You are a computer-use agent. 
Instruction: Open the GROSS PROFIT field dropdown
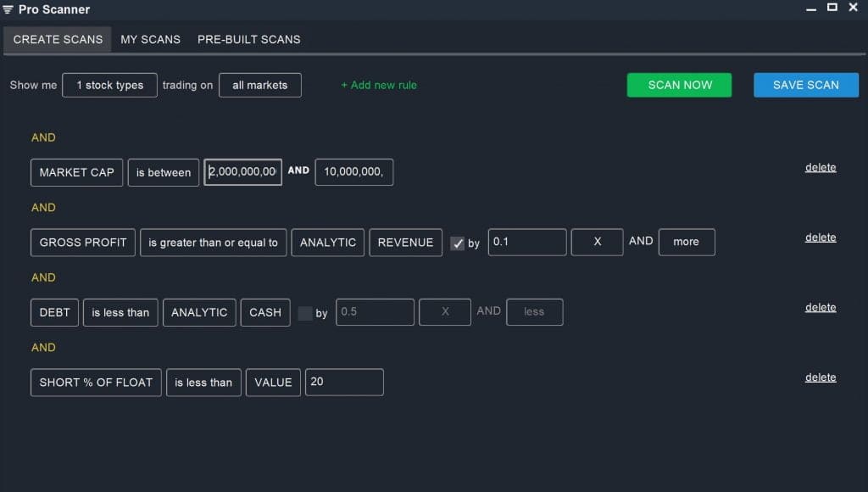click(82, 242)
